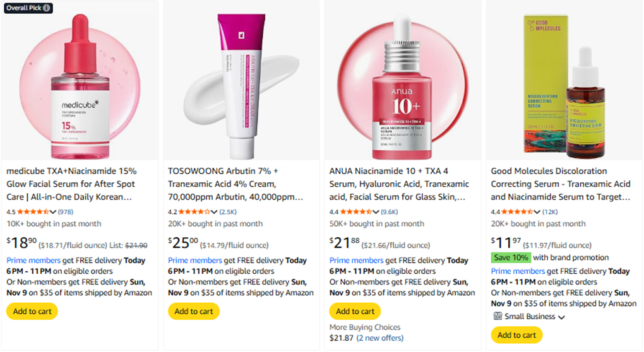Click the Overall Pick info icon

click(x=47, y=8)
